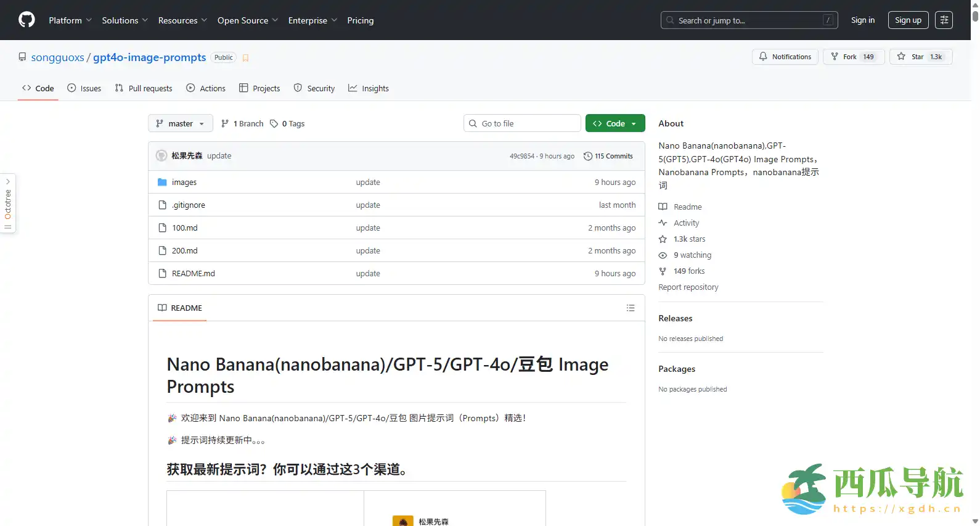The image size is (980, 526).
Task: Expand the Octotree side panel
Action: (8, 203)
